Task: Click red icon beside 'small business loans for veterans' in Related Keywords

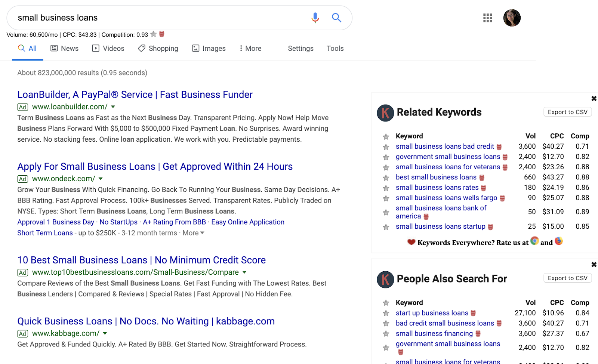Action: click(505, 167)
